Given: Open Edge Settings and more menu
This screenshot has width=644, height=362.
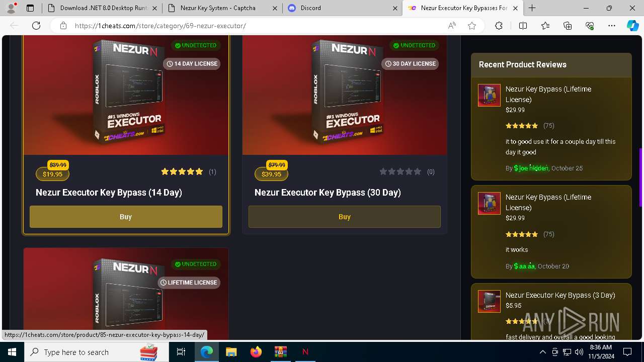Looking at the screenshot, I should (612, 26).
